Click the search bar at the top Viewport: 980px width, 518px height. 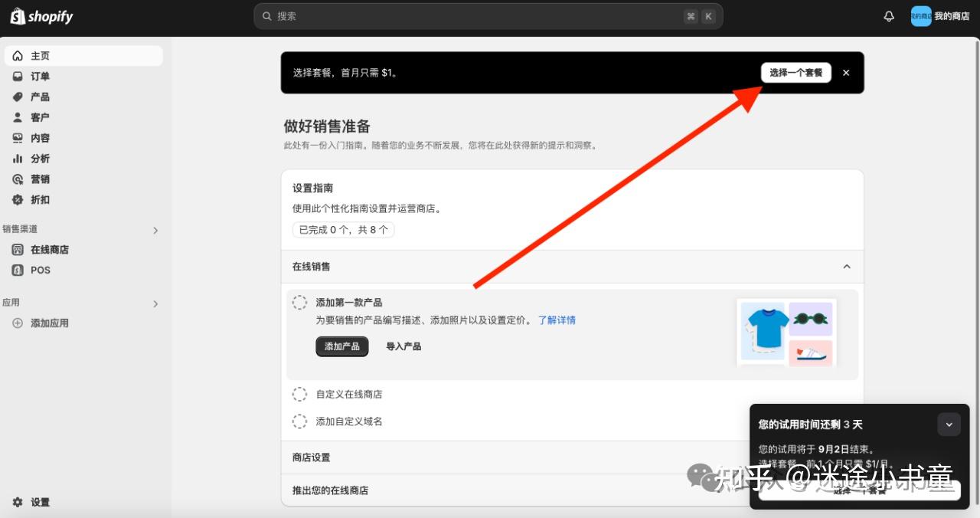488,15
